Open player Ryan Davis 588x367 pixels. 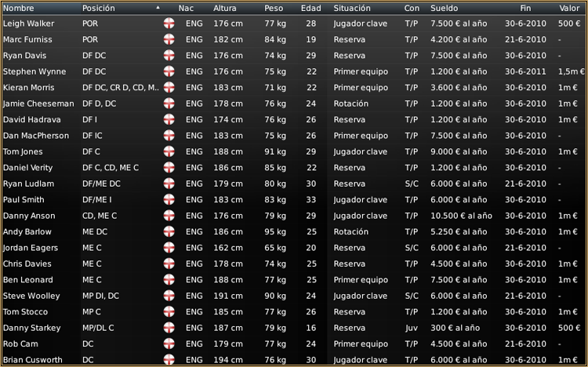25,56
